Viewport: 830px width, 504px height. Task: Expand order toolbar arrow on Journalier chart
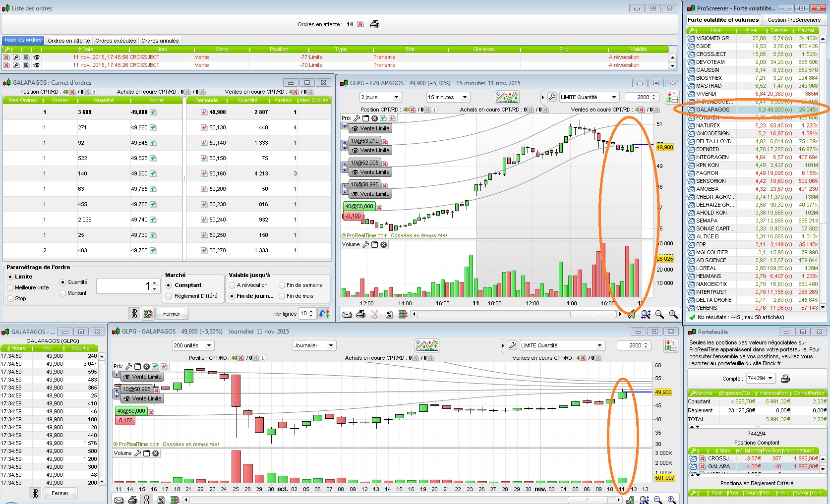pos(503,345)
